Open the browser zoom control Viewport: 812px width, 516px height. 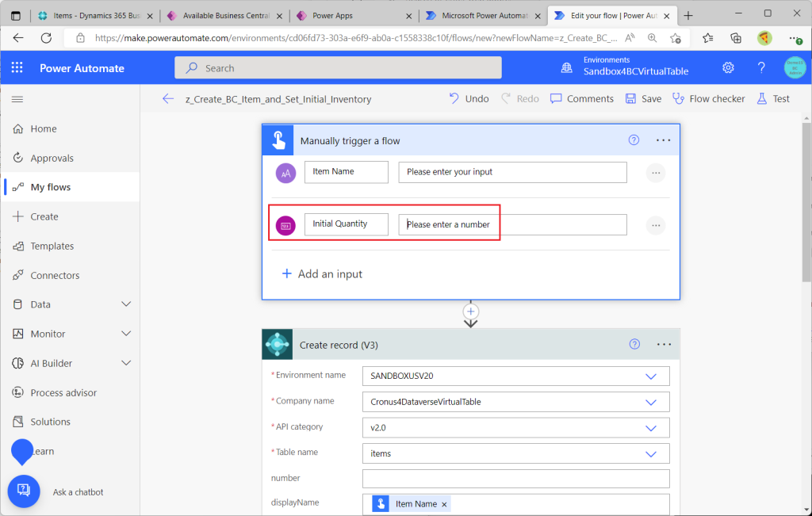(x=652, y=38)
